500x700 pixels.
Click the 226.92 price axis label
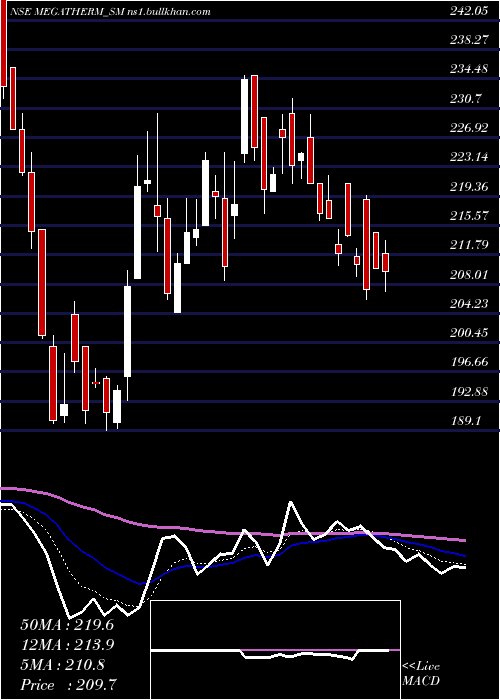point(468,128)
